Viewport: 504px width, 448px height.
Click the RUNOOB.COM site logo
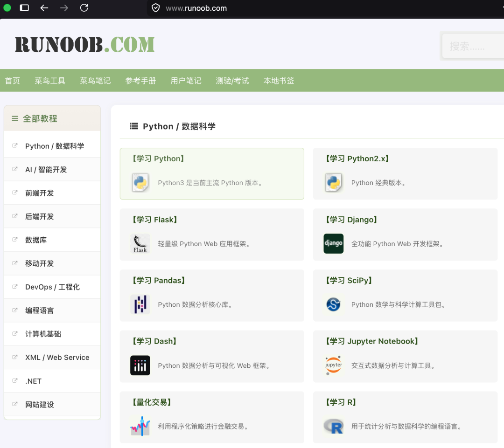coord(85,44)
